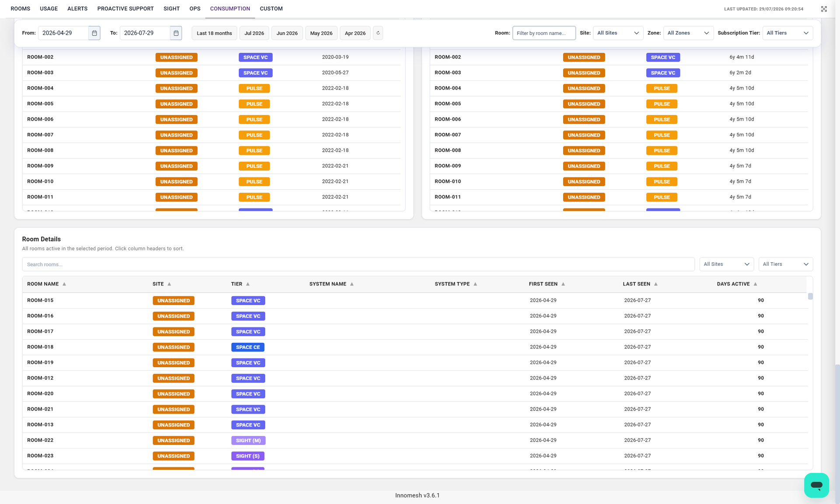Sort by System Type column arrow
The height and width of the screenshot is (504, 840).
(475, 284)
